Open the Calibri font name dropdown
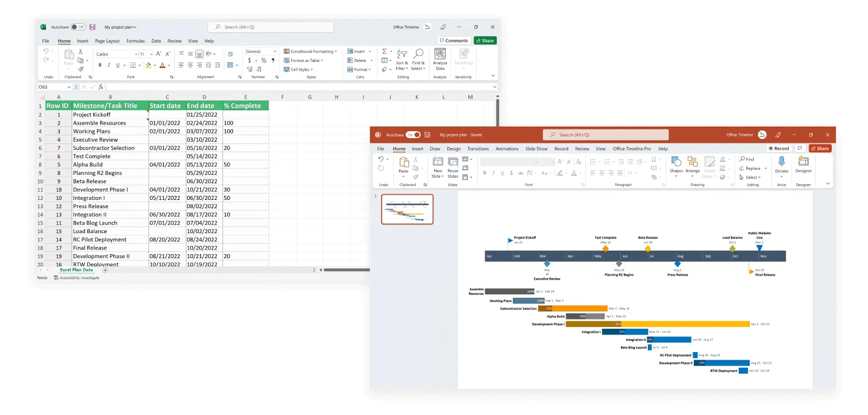The height and width of the screenshot is (415, 868). click(x=116, y=54)
